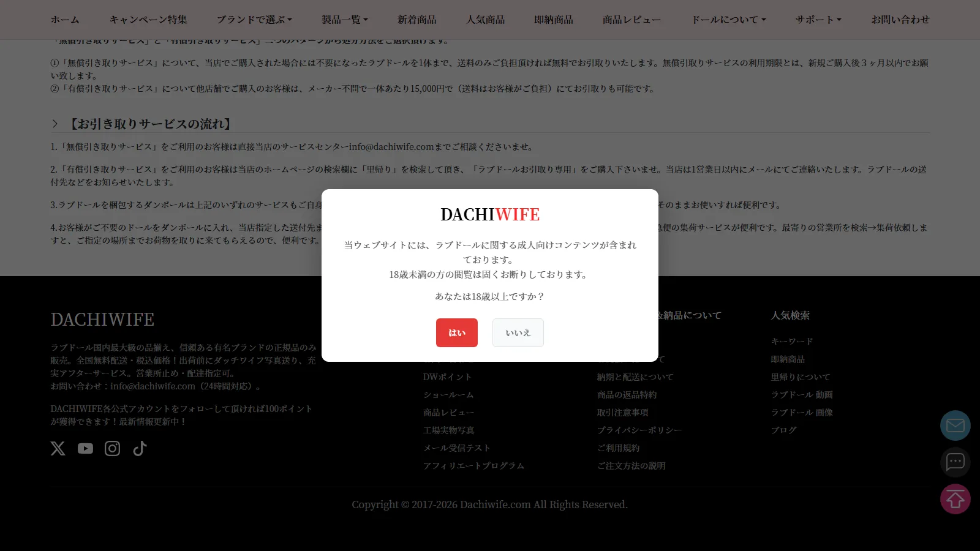980x551 pixels.
Task: Open the YouTube social icon
Action: pyautogui.click(x=85, y=449)
